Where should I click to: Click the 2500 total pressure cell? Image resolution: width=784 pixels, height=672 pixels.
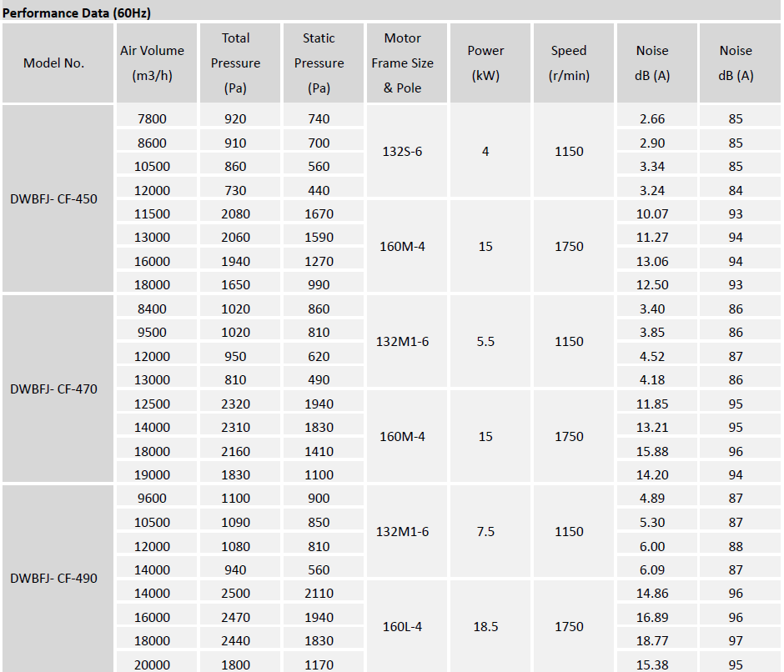[235, 594]
